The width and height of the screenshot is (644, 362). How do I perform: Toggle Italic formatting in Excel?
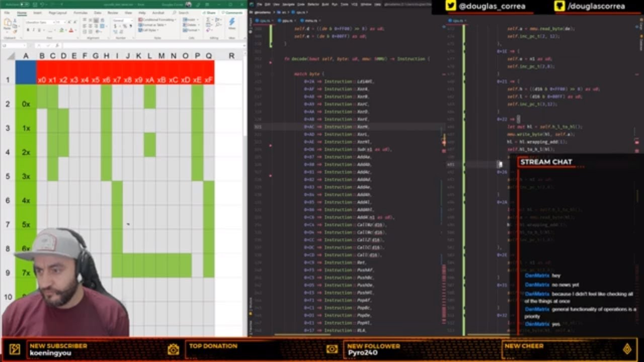click(34, 30)
